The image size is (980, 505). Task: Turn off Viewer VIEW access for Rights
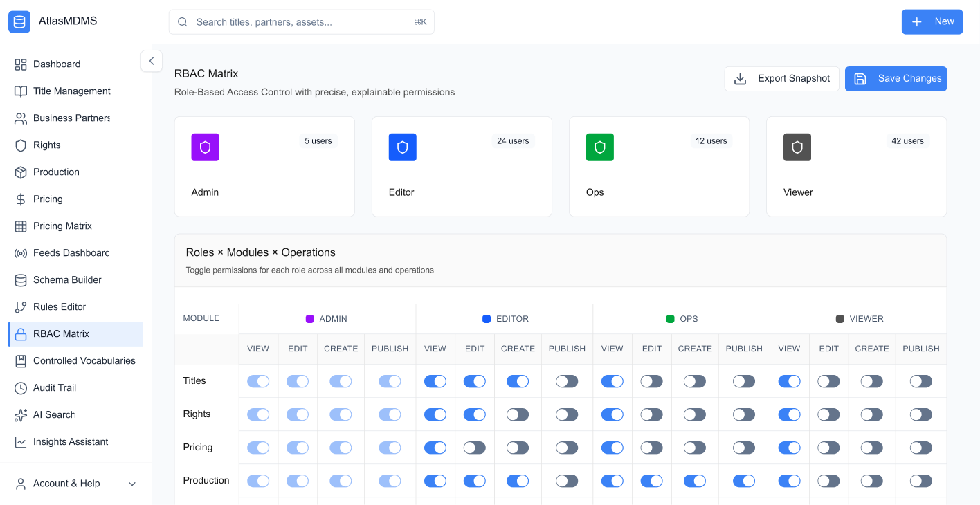[789, 414]
